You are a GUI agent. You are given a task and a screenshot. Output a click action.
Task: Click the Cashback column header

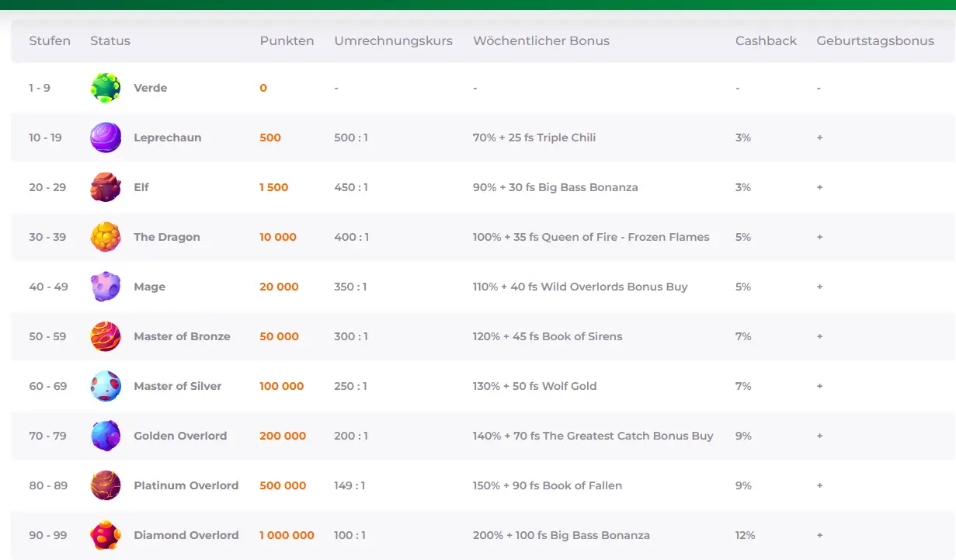(767, 41)
